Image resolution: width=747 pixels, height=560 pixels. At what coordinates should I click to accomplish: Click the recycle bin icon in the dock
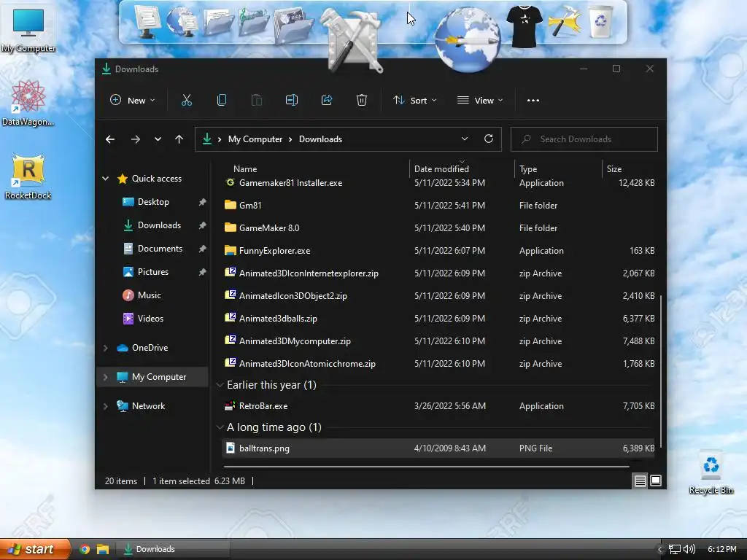pyautogui.click(x=601, y=21)
